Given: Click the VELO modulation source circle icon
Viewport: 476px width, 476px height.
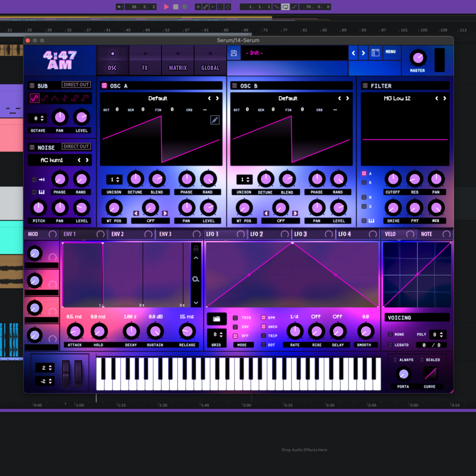Looking at the screenshot, I should point(410,234).
